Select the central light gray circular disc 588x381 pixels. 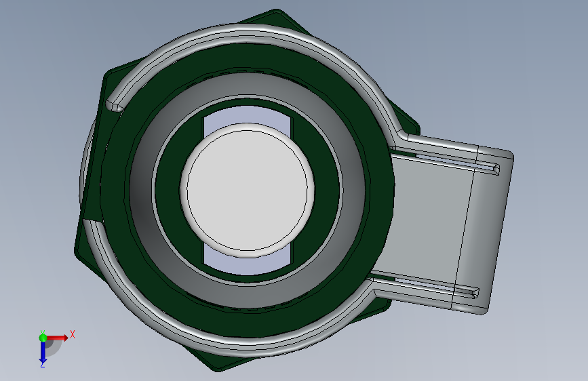click(247, 190)
